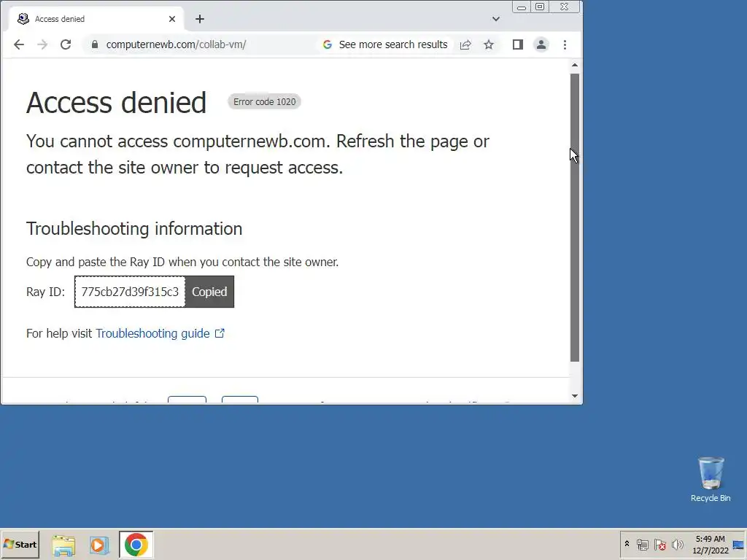The image size is (747, 560).
Task: Launch Windows Media Player from taskbar
Action: tap(99, 545)
